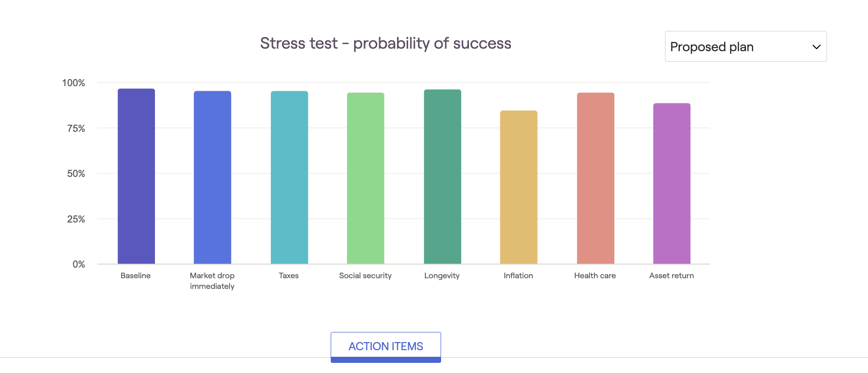This screenshot has width=868, height=373.
Task: Open the Proposed plan dropdown
Action: point(745,47)
